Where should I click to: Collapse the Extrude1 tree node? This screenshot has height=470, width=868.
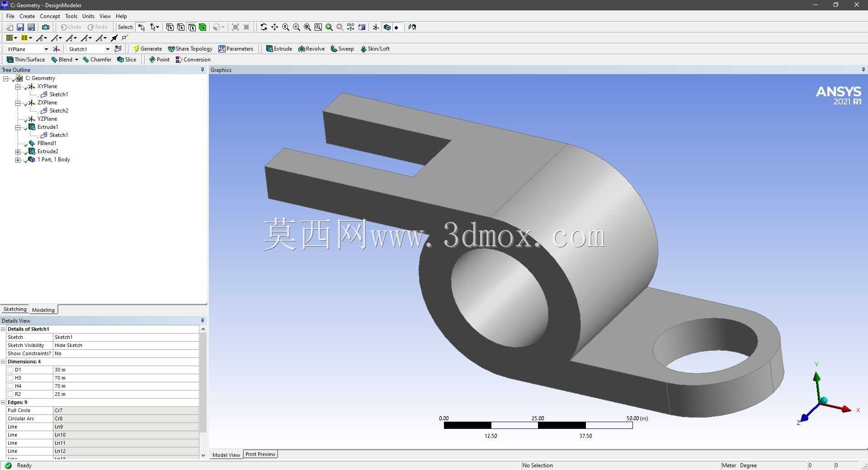pyautogui.click(x=18, y=127)
